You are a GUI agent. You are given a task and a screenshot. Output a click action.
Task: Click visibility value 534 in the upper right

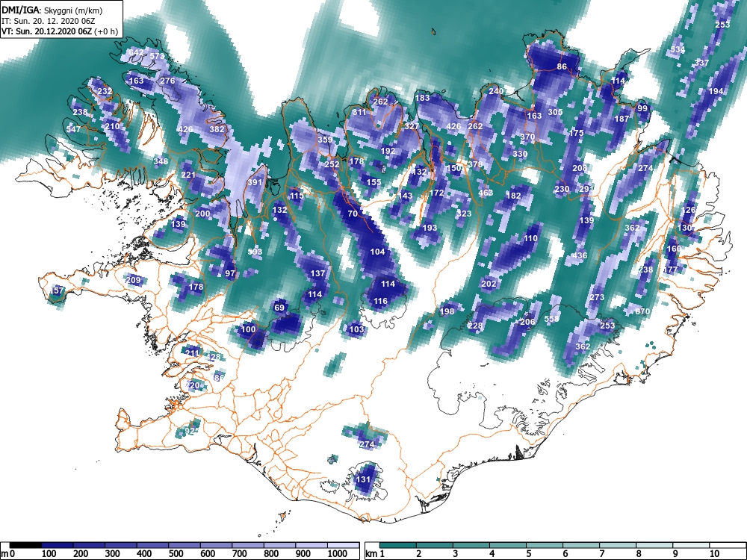678,49
